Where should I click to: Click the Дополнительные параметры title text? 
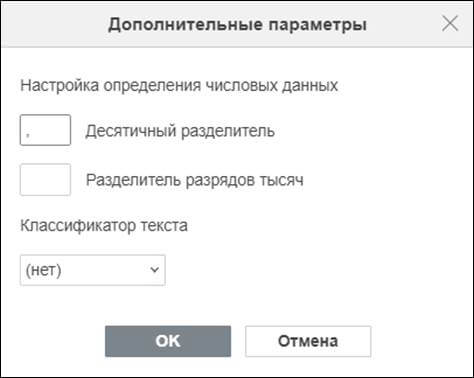click(237, 25)
